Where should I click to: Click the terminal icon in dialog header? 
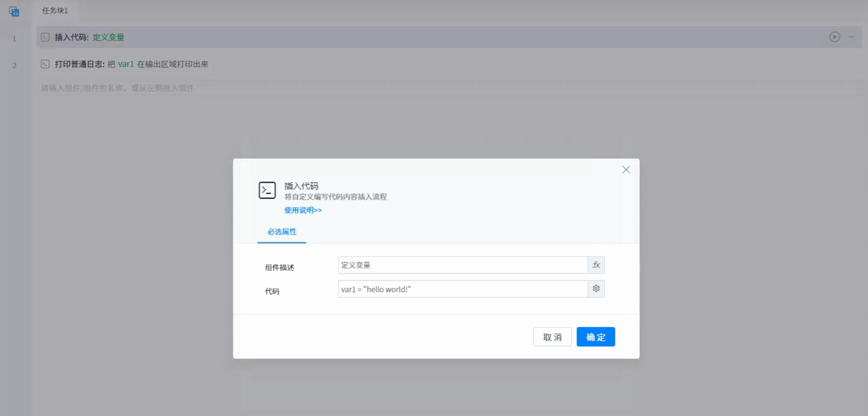[x=267, y=190]
